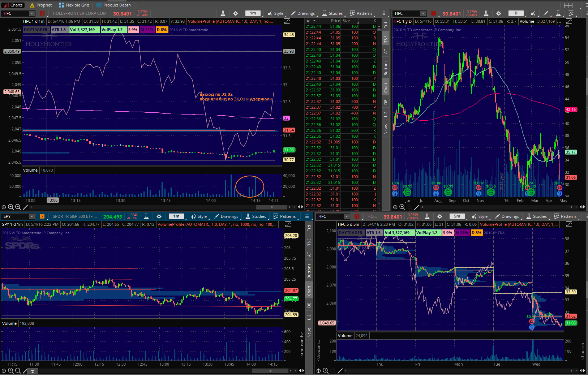Viewport: 588px width, 375px height.
Task: Zoom in on HFC 1m chart
Action: point(11,207)
